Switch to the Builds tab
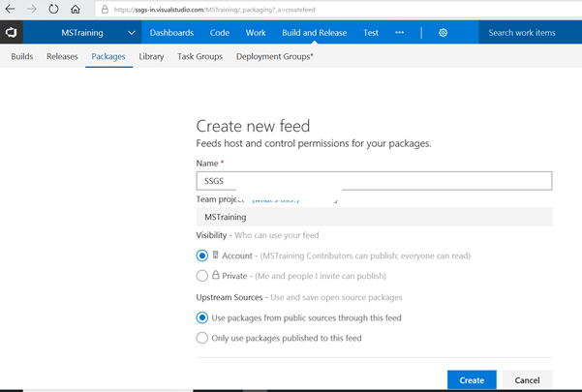The width and height of the screenshot is (582, 392). click(22, 56)
